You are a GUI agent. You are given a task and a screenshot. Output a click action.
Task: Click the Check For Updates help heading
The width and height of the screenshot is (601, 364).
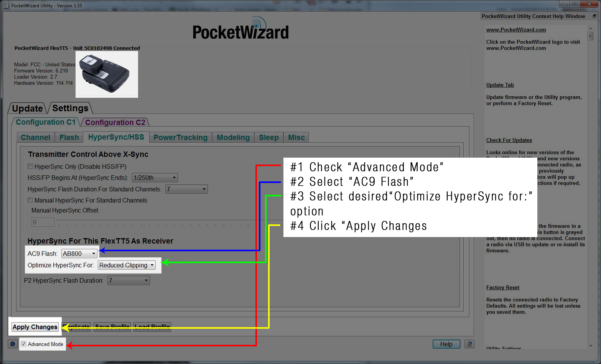tap(509, 140)
